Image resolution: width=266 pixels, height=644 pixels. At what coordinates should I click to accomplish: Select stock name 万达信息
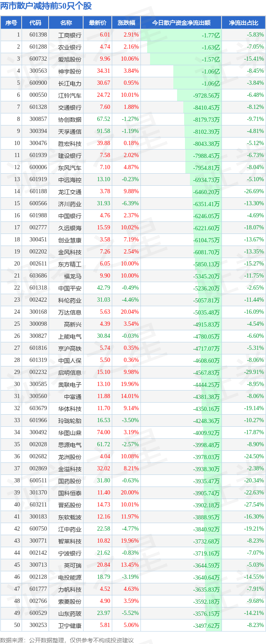tap(70, 312)
